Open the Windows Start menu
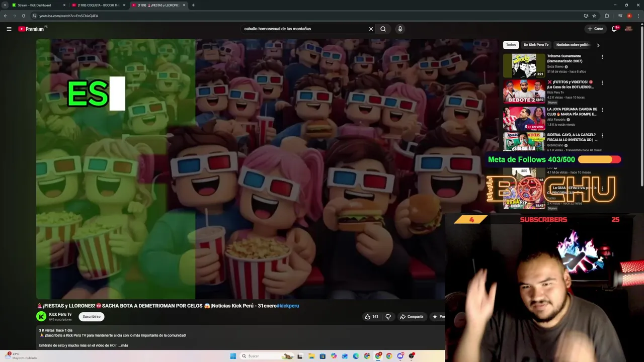The height and width of the screenshot is (362, 644). click(233, 356)
